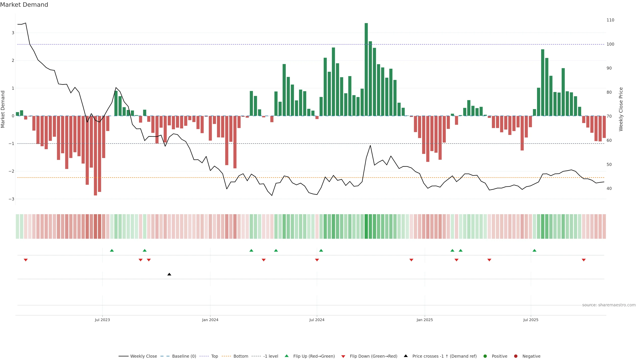The width and height of the screenshot is (644, 362).
Task: Click the red flip-down marker at Jul 2024
Action: [317, 260]
